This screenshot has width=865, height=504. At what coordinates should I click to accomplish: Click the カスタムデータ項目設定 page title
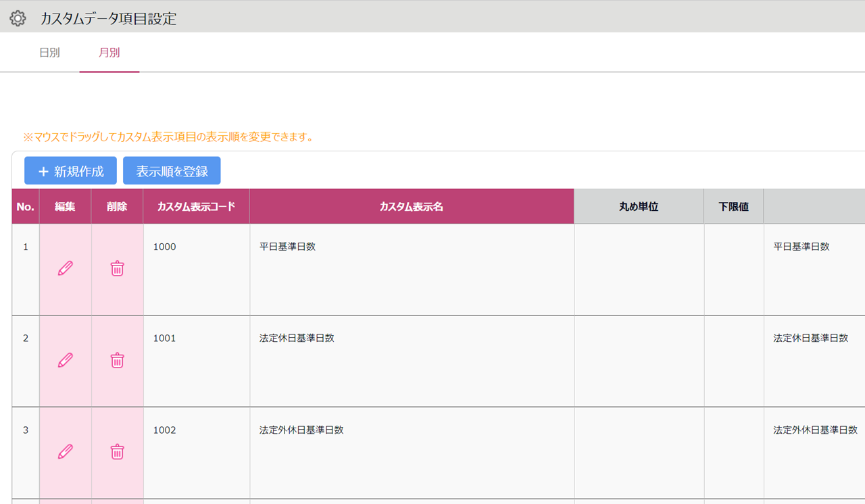(108, 19)
